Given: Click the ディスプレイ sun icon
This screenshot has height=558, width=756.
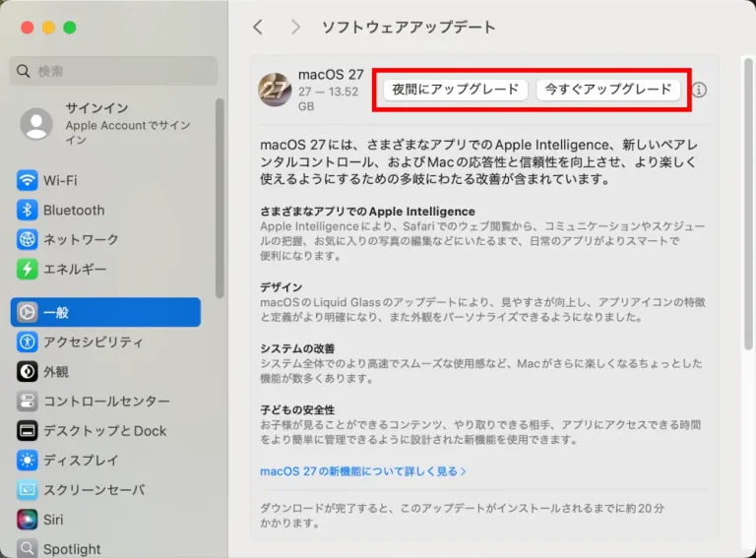Looking at the screenshot, I should pyautogui.click(x=27, y=461).
